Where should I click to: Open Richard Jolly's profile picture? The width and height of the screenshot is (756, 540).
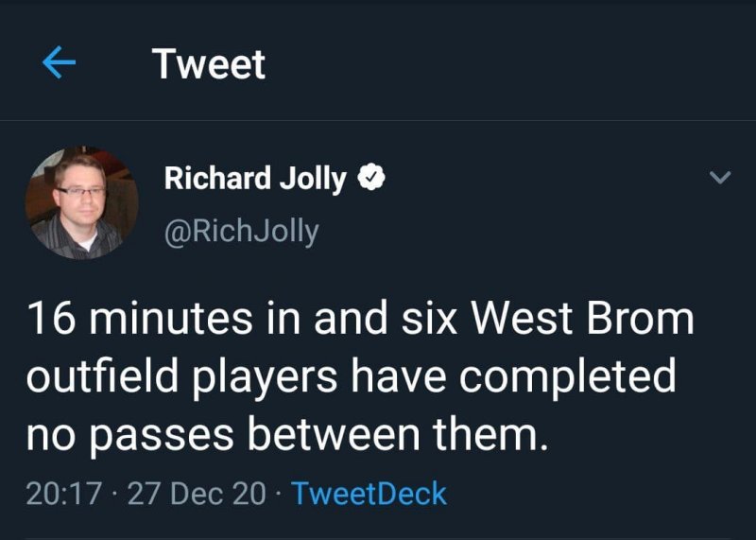(x=81, y=202)
